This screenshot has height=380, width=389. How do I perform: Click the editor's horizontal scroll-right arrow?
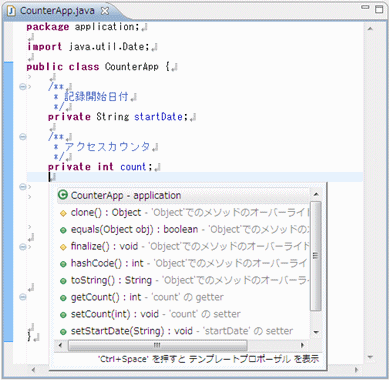[x=356, y=370]
